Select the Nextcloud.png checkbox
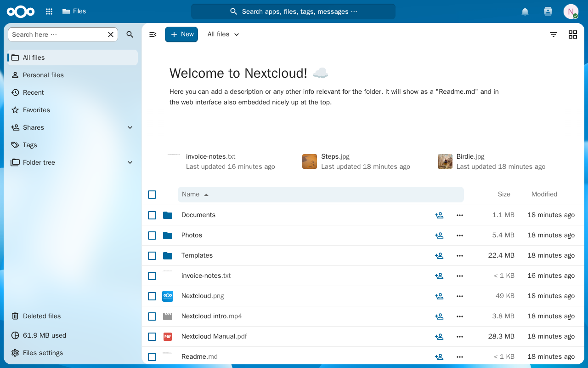The width and height of the screenshot is (588, 368). tap(152, 296)
